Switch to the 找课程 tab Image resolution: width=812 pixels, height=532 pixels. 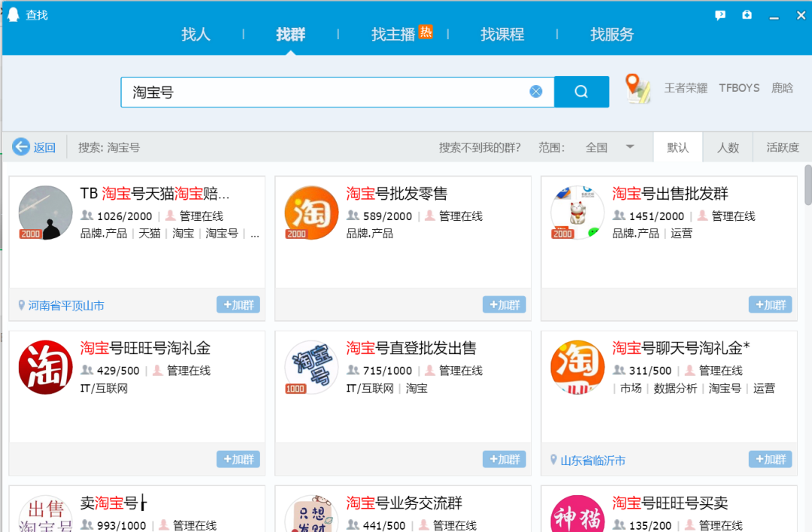click(502, 35)
